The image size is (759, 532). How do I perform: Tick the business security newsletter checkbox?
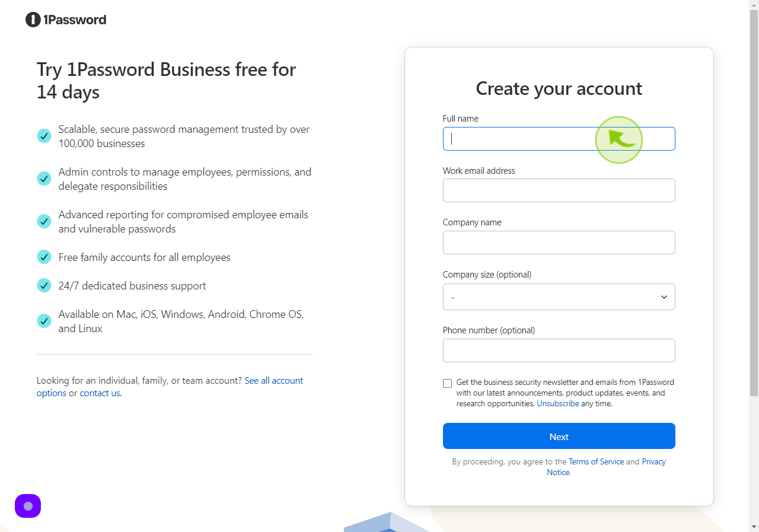[447, 383]
